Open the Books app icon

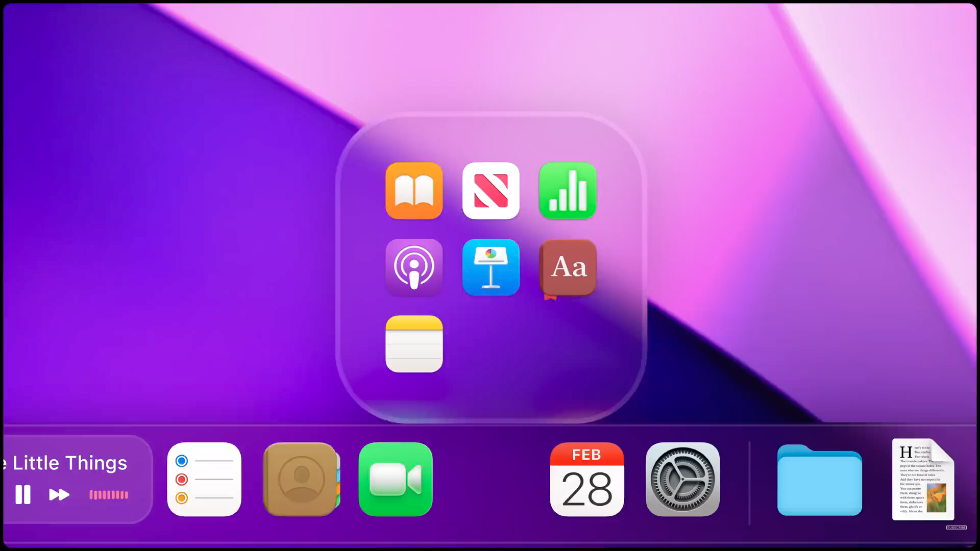[x=414, y=191]
